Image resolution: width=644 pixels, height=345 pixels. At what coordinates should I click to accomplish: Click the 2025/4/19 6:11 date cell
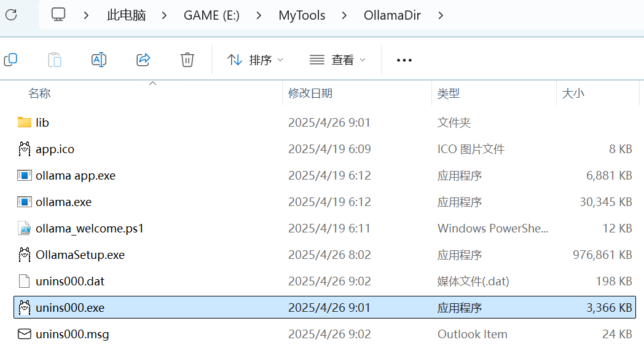(329, 228)
